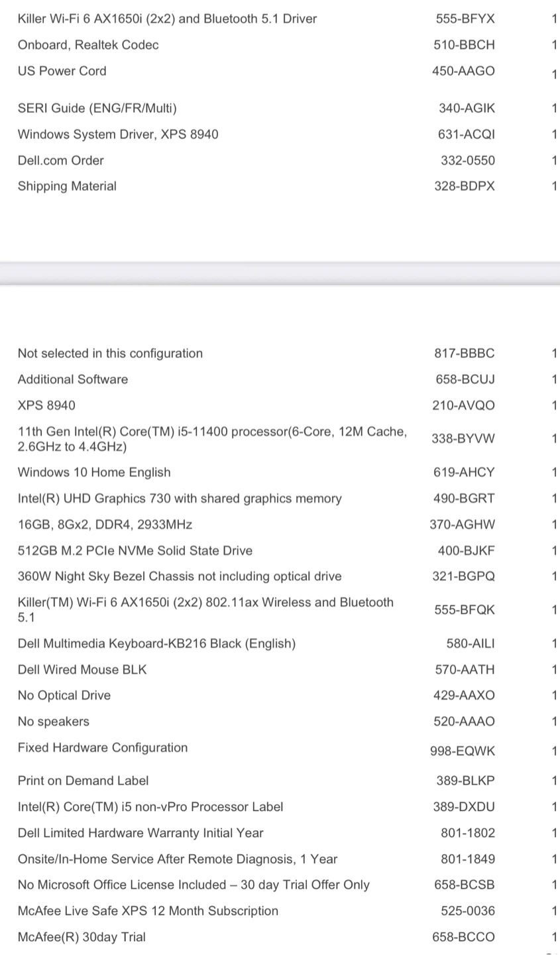This screenshot has height=955, width=560.
Task: Click the Shipping Material SKU 328-BDPX
Action: [464, 186]
